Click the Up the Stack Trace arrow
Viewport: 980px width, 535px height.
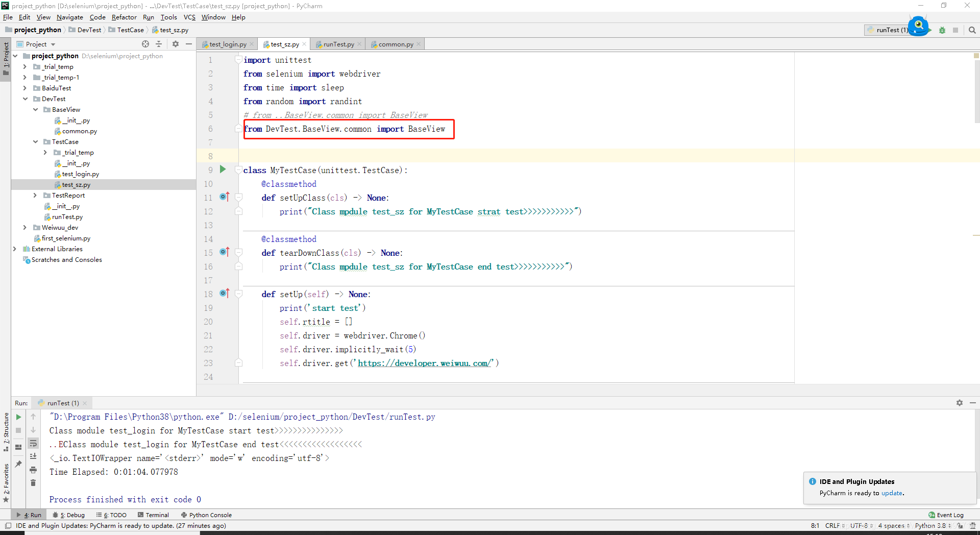(x=33, y=417)
